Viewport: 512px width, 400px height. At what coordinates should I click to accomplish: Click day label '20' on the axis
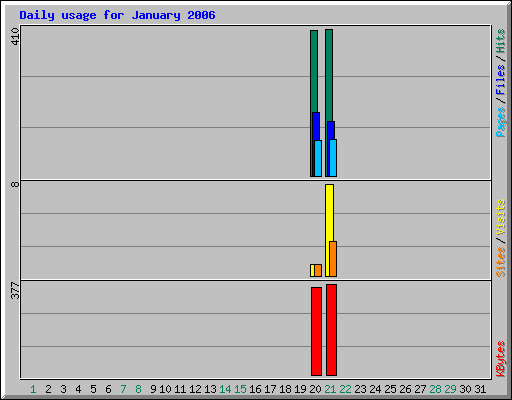pyautogui.click(x=315, y=389)
